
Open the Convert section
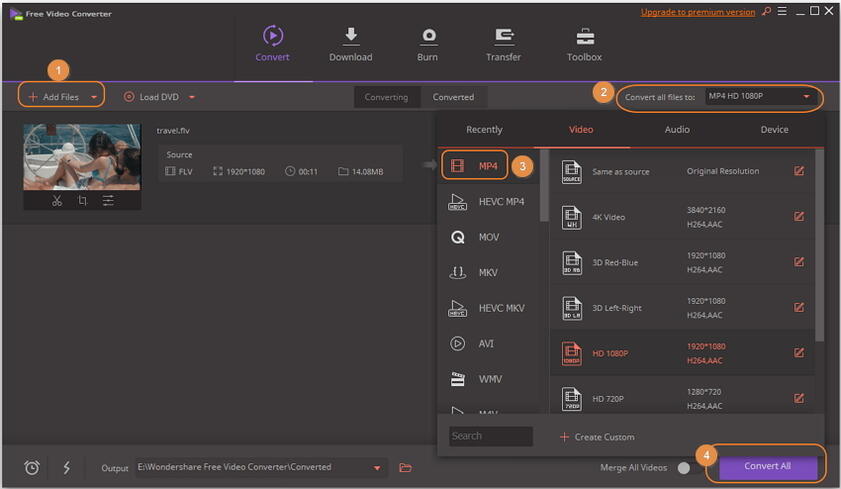(272, 44)
